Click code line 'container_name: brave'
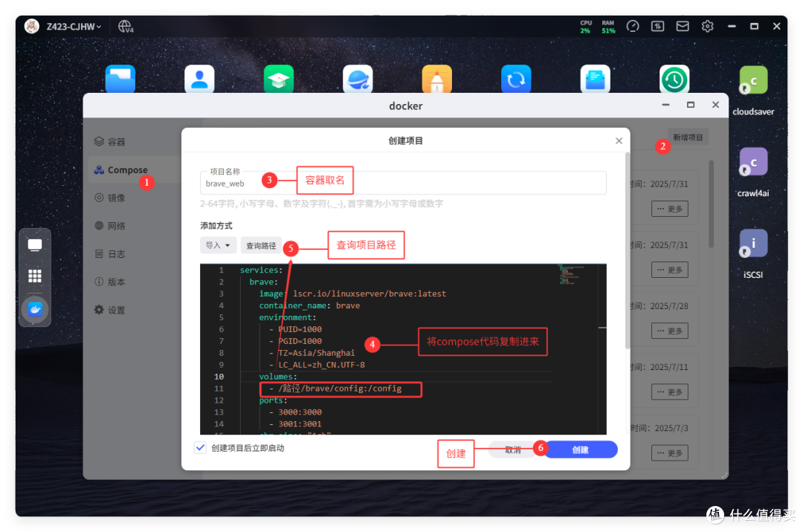This screenshot has height=532, width=803. point(309,305)
